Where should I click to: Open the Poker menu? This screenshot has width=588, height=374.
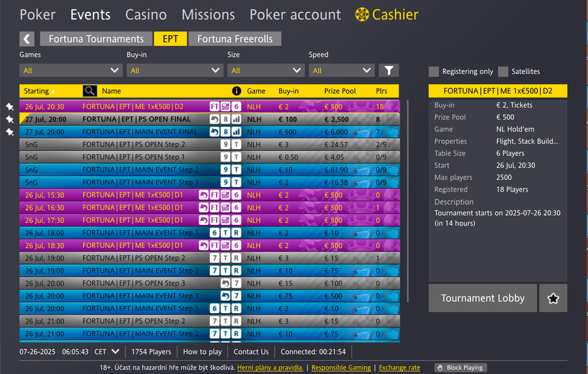click(37, 14)
